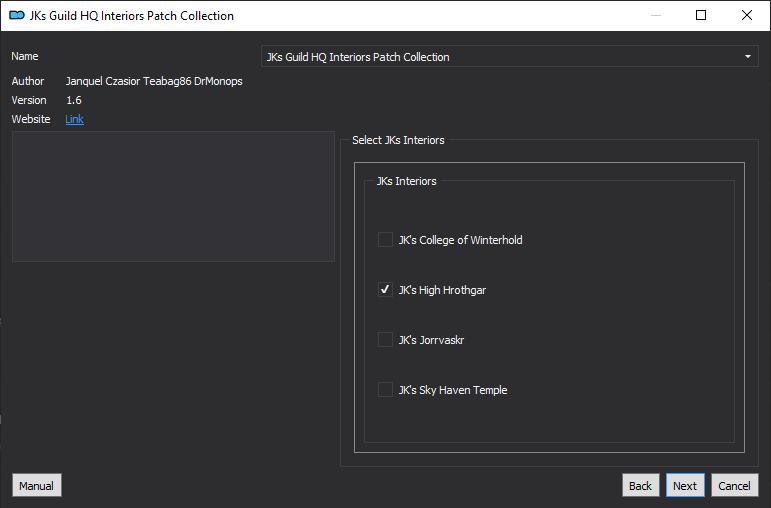Click the empty image preview pane
Image resolution: width=771 pixels, height=508 pixels.
(173, 196)
